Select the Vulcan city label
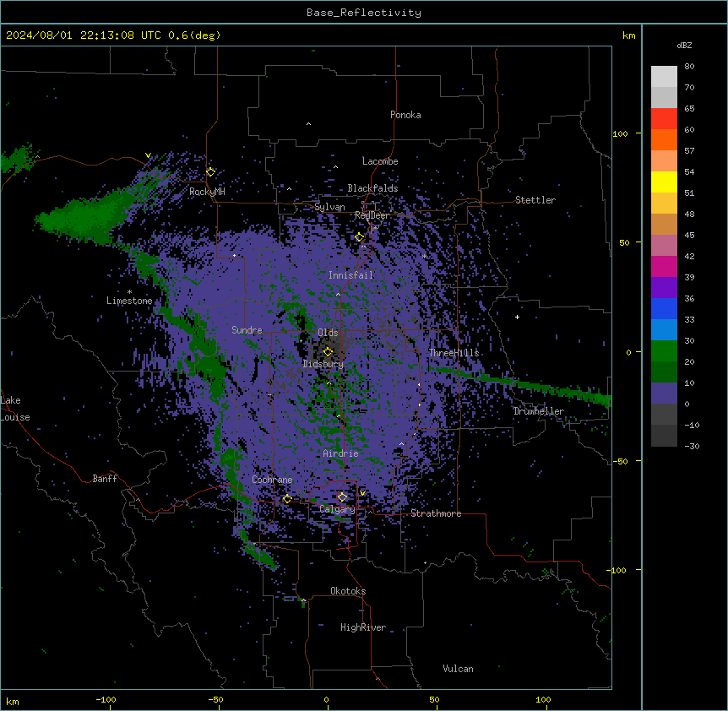 pyautogui.click(x=459, y=669)
